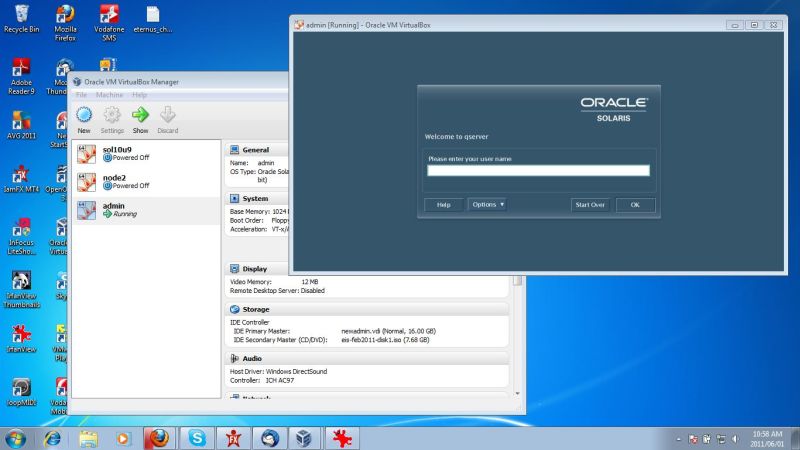The image size is (800, 450).
Task: Open Settings gear in VirtualBox toolbar
Action: [112, 115]
